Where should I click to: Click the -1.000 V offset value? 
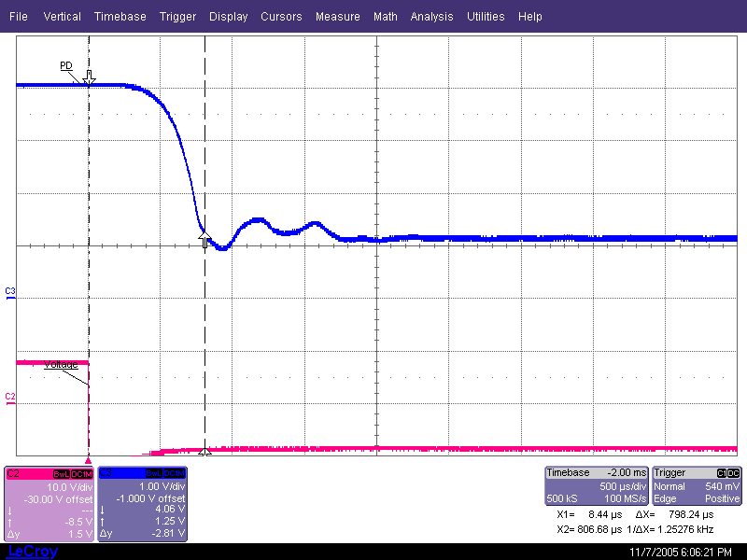coord(150,498)
